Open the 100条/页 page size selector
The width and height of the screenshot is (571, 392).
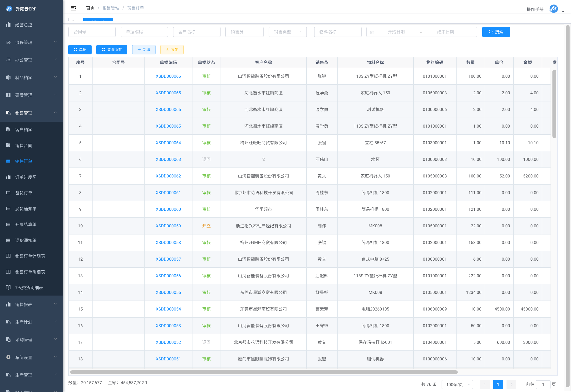pyautogui.click(x=457, y=384)
